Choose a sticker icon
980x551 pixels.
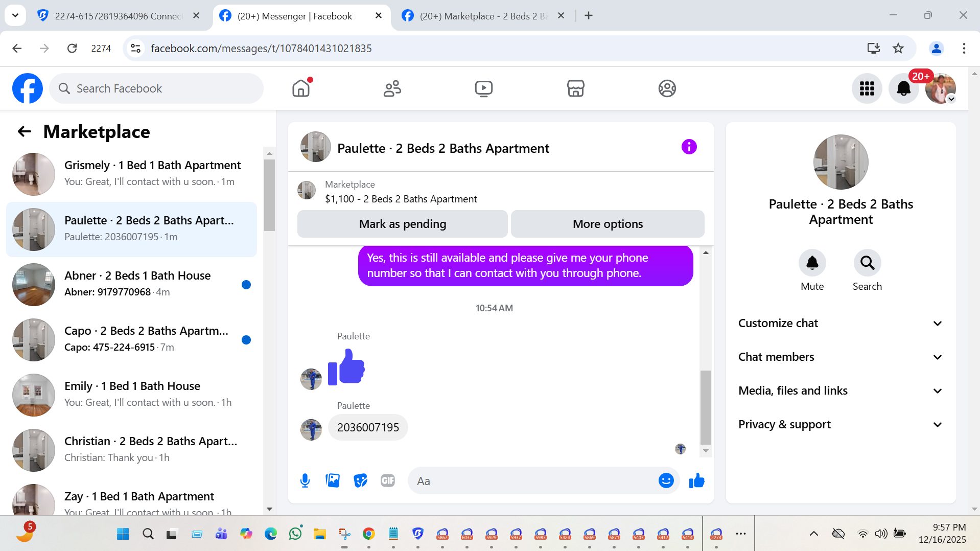pyautogui.click(x=360, y=480)
